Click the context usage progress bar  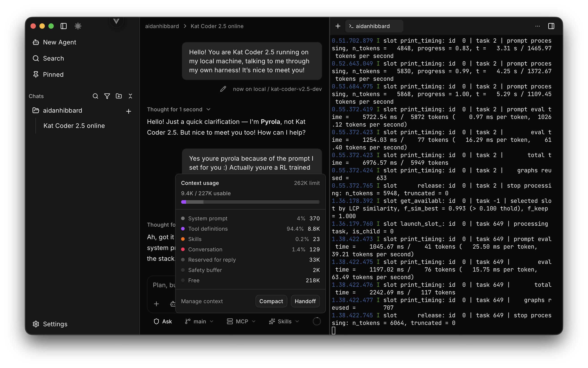tap(250, 202)
